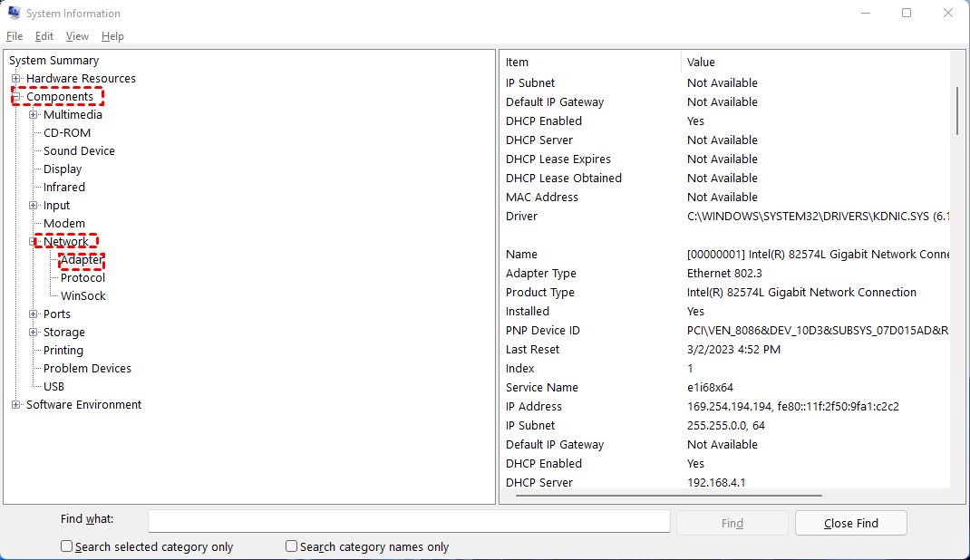Select the Adapter Type row
This screenshot has width=970, height=560.
[x=725, y=273]
